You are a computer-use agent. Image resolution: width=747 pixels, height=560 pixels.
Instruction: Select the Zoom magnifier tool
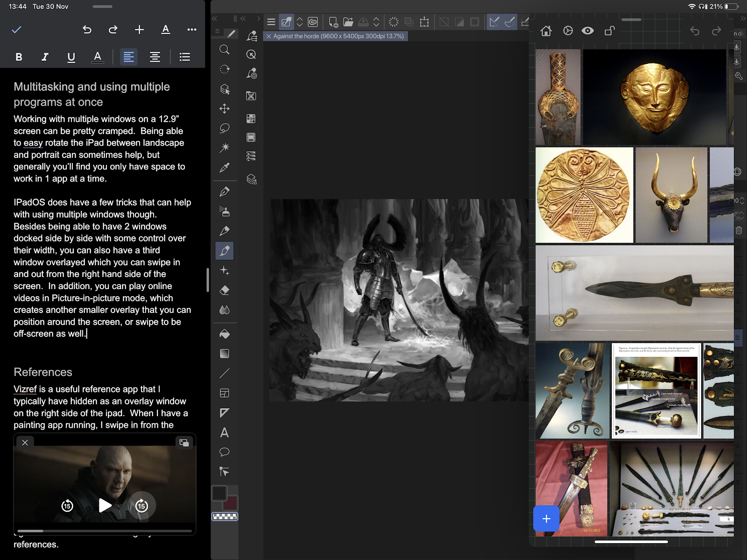click(x=225, y=50)
